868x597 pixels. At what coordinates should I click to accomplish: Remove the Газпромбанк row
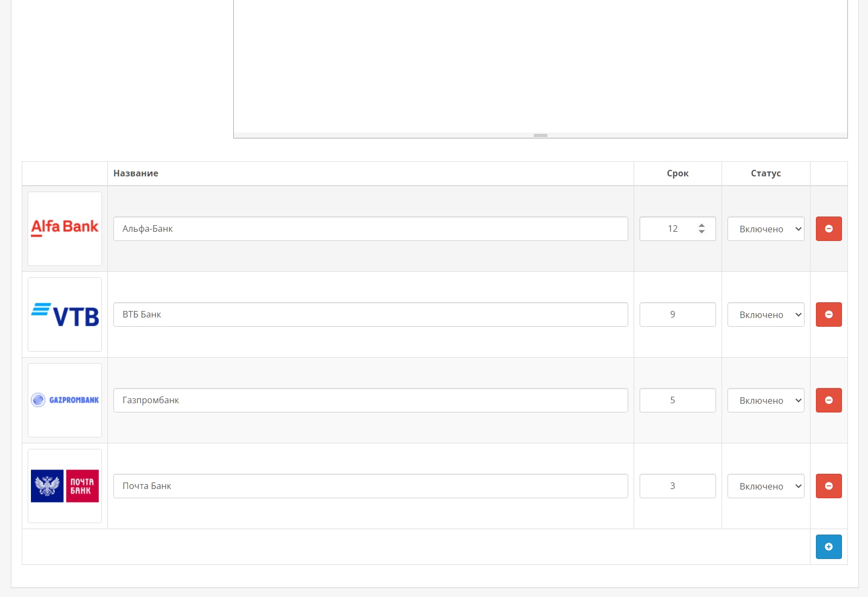pyautogui.click(x=828, y=400)
